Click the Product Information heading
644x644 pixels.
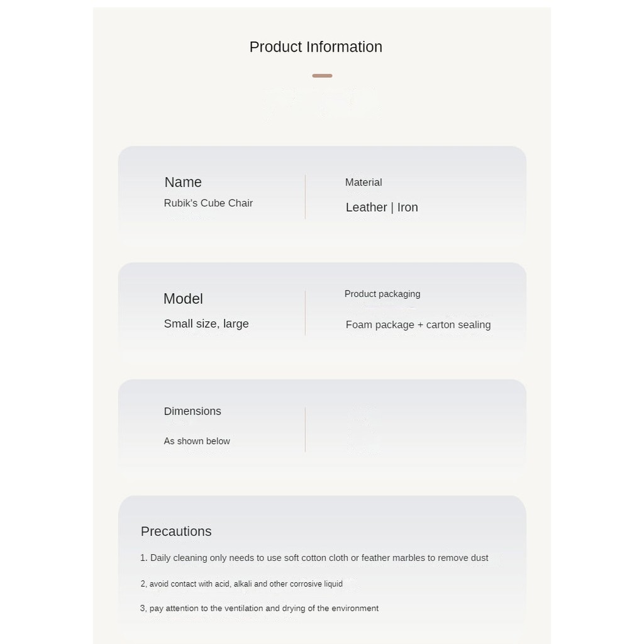tap(316, 47)
